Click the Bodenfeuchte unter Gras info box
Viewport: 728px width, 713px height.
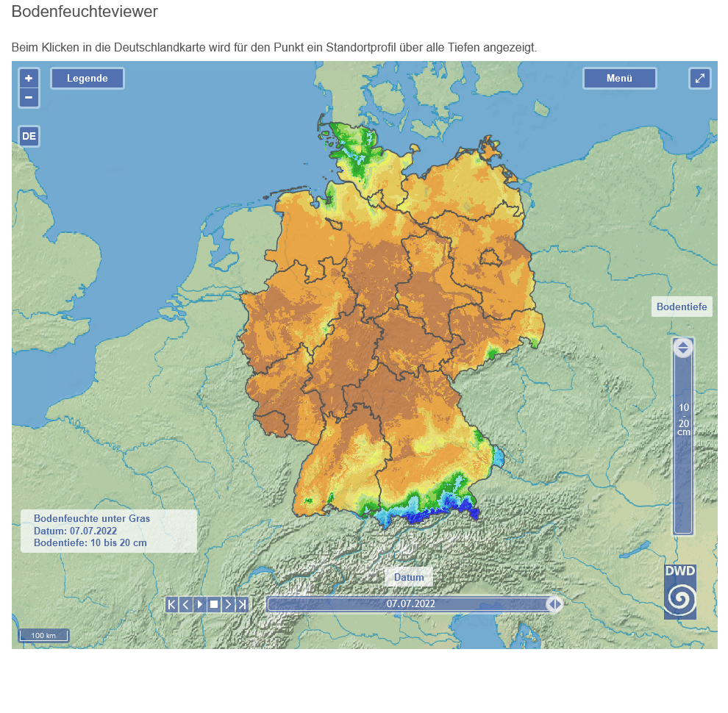tap(109, 531)
